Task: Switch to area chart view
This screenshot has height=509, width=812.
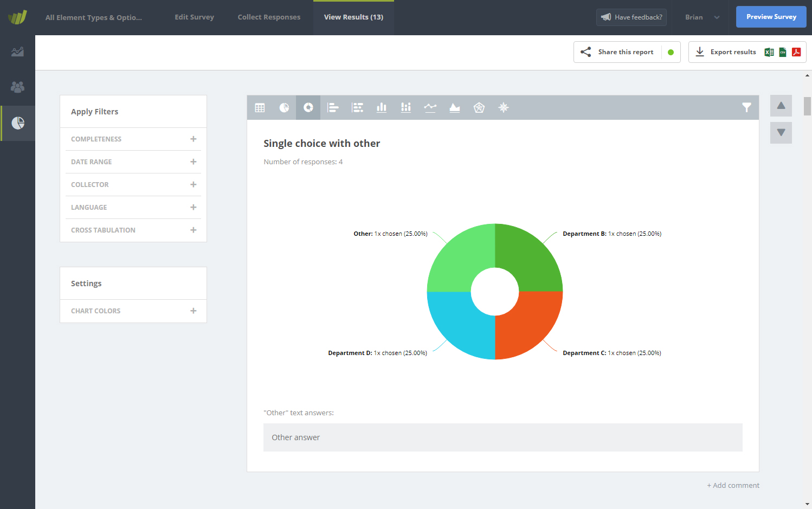Action: (455, 108)
